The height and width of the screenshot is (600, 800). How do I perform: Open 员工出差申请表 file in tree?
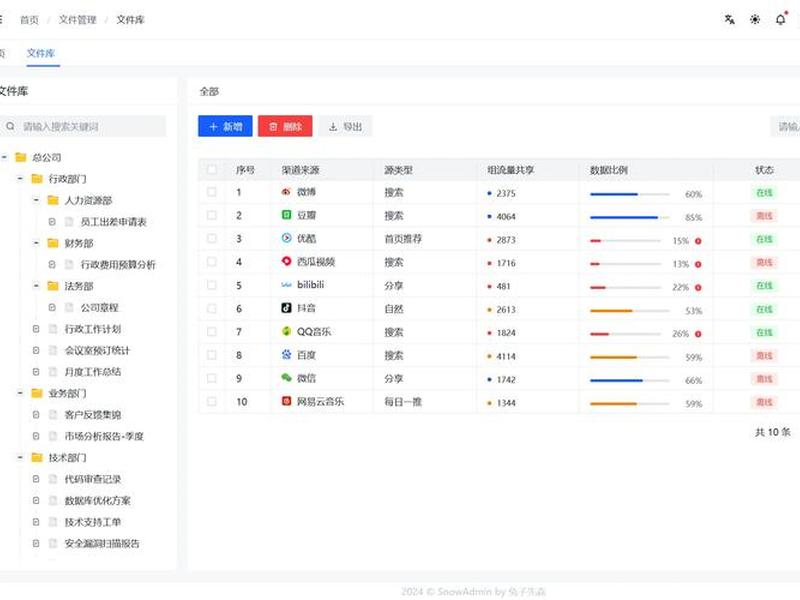pyautogui.click(x=113, y=221)
